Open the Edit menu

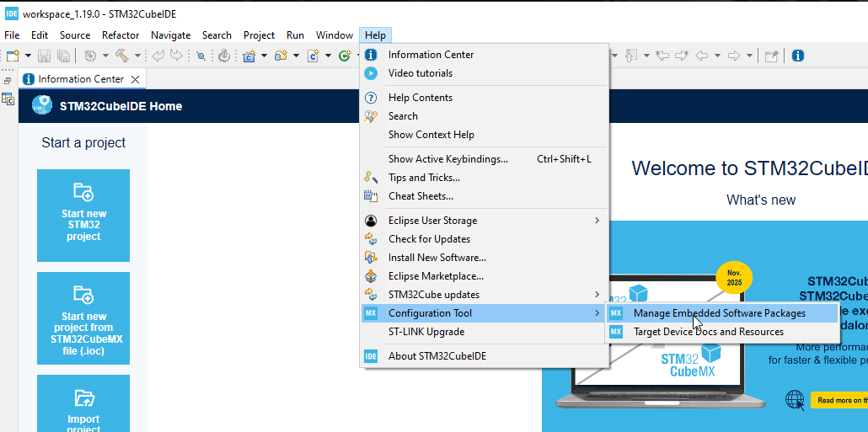pos(40,35)
